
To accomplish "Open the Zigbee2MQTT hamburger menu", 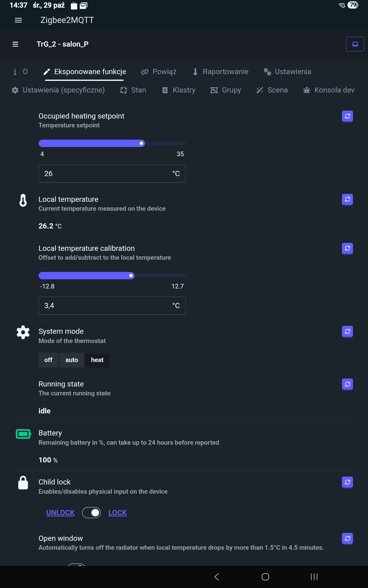I will tap(18, 20).
